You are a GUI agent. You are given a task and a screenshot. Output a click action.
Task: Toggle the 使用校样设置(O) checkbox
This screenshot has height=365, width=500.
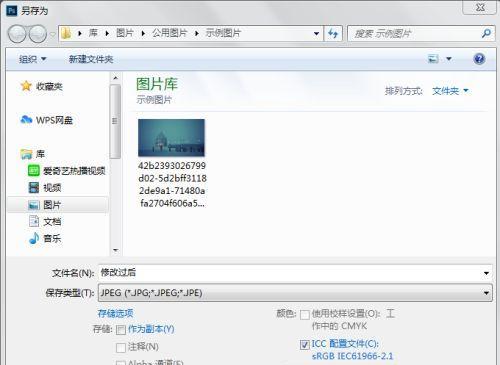(x=305, y=315)
